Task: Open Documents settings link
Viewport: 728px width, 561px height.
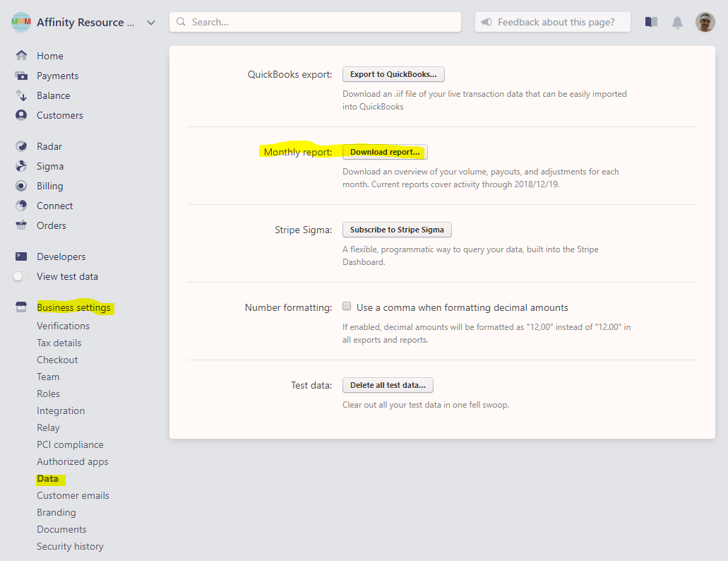Action: (x=61, y=529)
